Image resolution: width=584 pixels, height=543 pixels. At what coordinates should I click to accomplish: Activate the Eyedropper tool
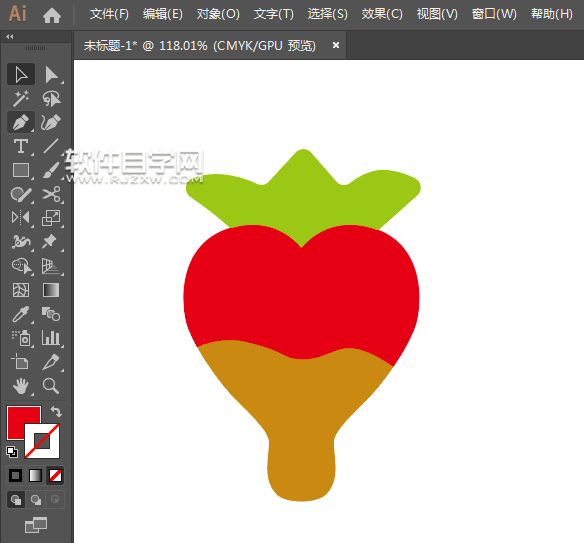(x=21, y=314)
